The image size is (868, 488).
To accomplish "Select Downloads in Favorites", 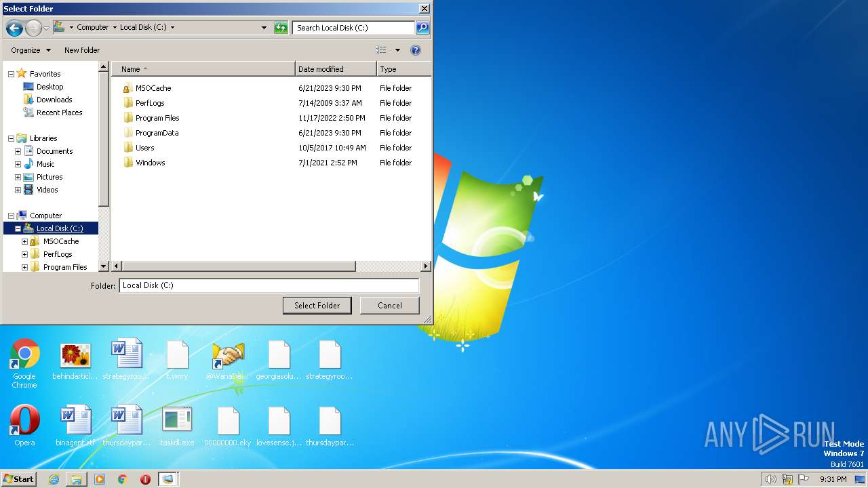I will (x=54, y=100).
